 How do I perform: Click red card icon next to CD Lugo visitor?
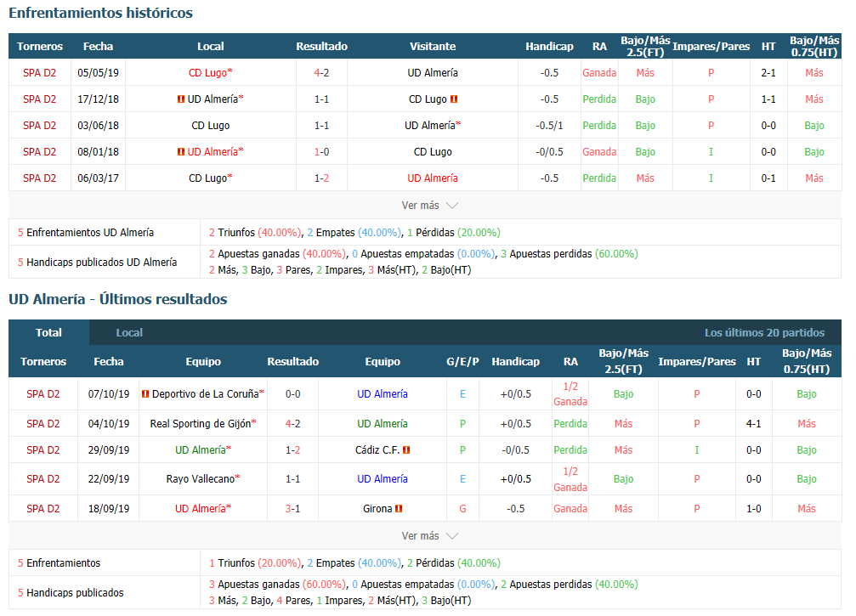click(x=454, y=99)
